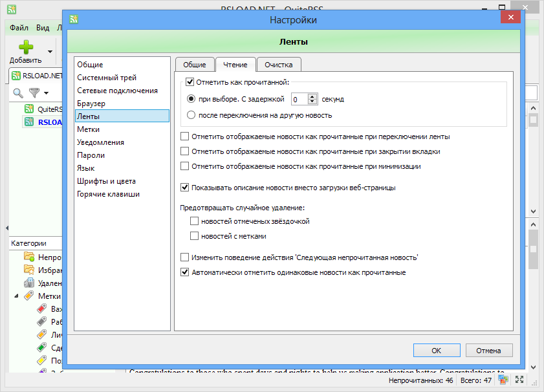
Task: Select Browser settings category
Action: (122, 103)
